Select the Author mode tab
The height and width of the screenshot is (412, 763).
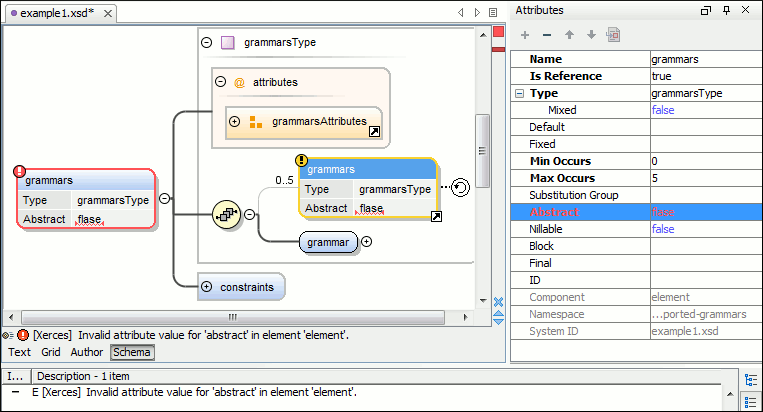coord(86,352)
